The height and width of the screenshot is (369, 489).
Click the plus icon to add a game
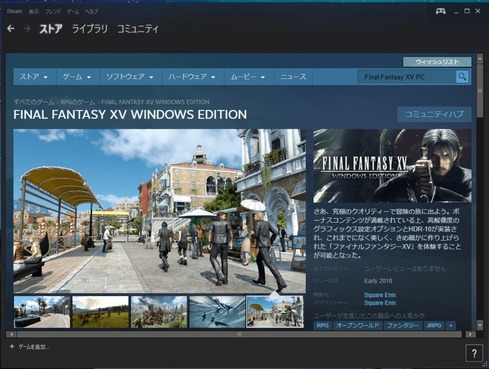click(x=12, y=347)
